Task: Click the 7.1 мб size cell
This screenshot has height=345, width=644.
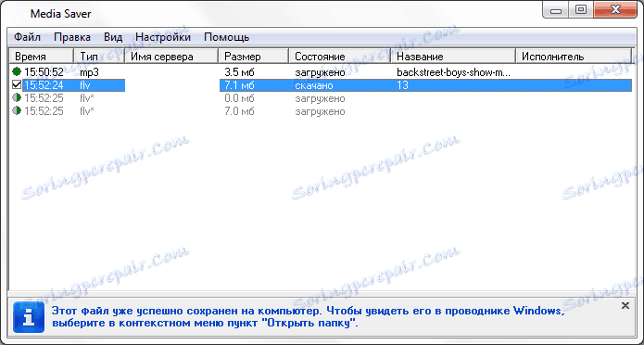Action: point(239,85)
